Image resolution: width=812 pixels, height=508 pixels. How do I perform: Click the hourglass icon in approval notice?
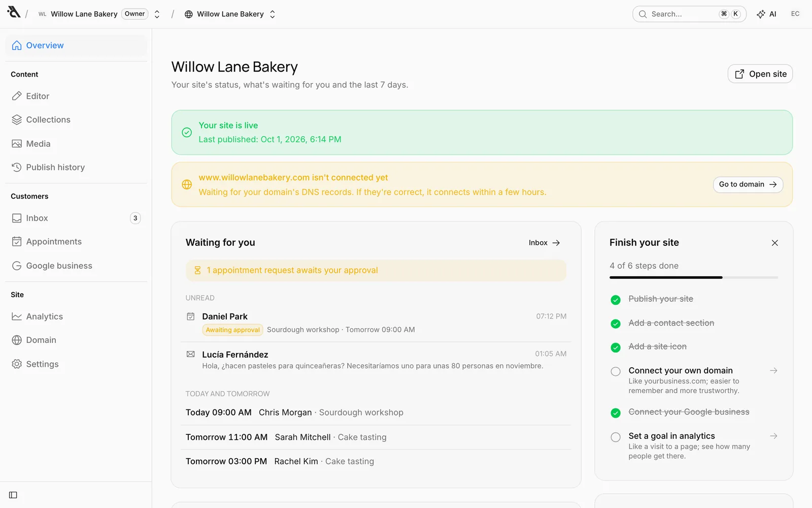click(197, 270)
